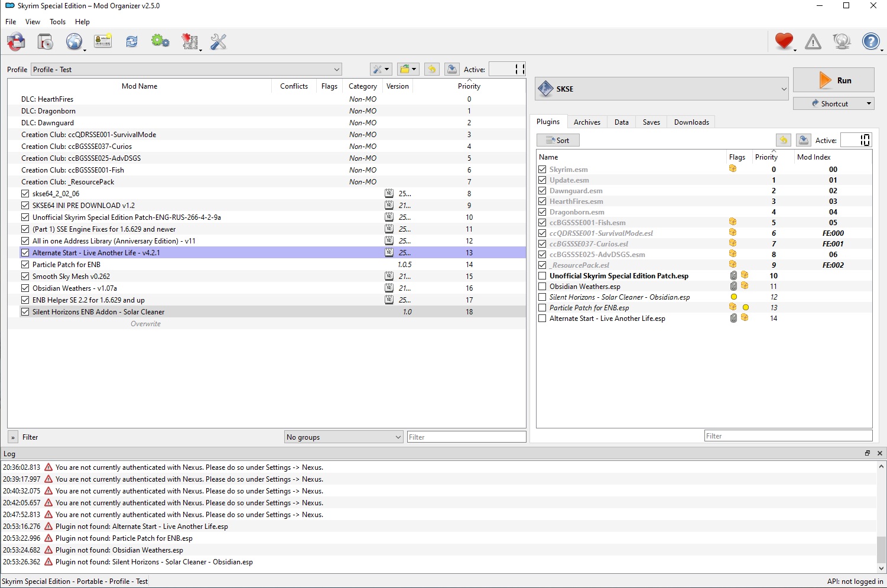This screenshot has width=887, height=588.
Task: Sort plugins by Mod Index header
Action: (814, 157)
